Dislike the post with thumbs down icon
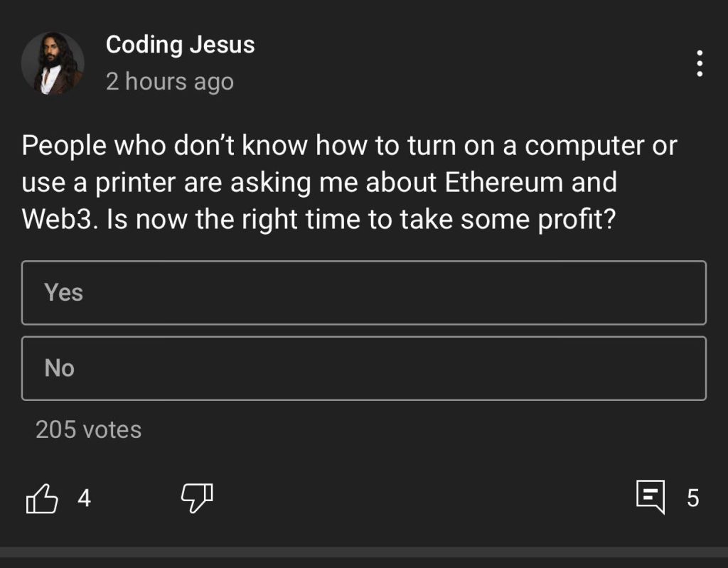The width and height of the screenshot is (728, 568). (x=198, y=498)
